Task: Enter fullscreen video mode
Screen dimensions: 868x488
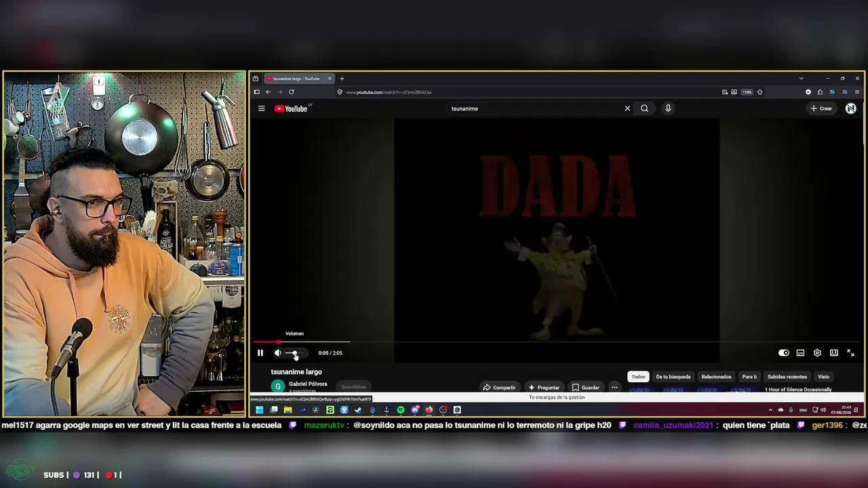Action: coord(850,353)
